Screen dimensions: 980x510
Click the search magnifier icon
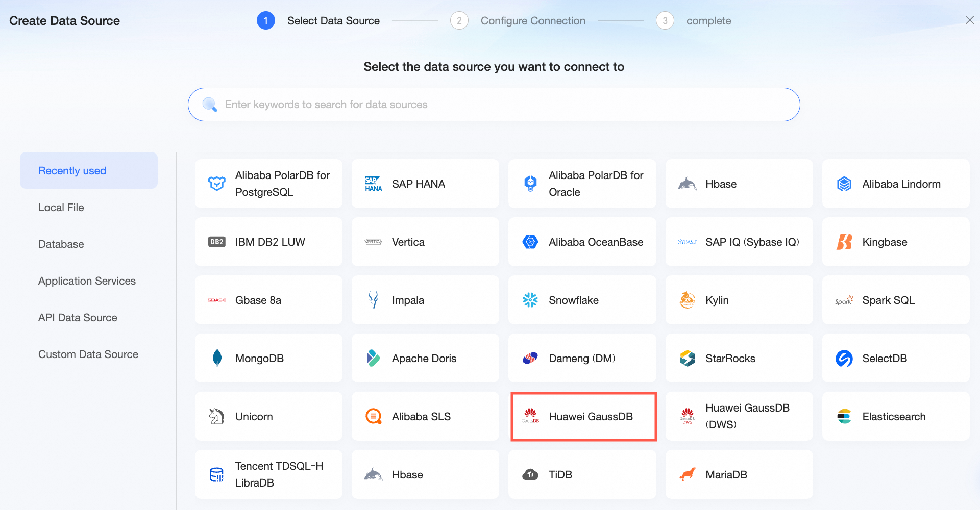click(x=210, y=105)
